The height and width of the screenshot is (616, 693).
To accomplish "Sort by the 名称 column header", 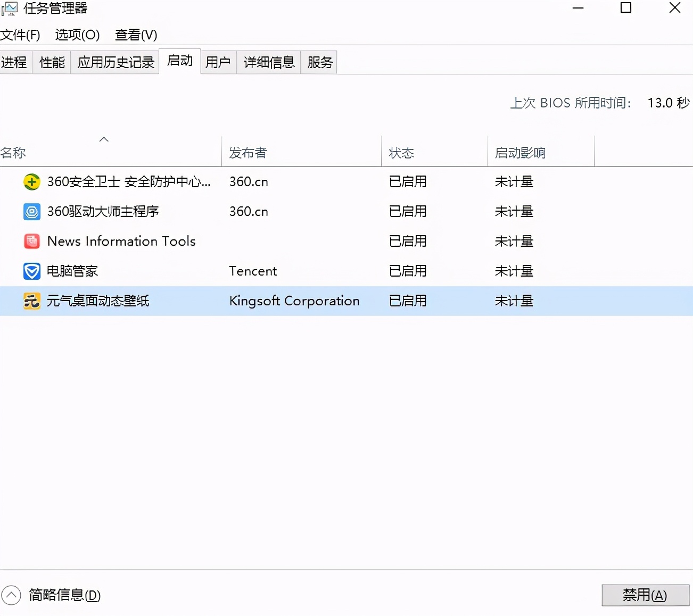I will pyautogui.click(x=111, y=152).
